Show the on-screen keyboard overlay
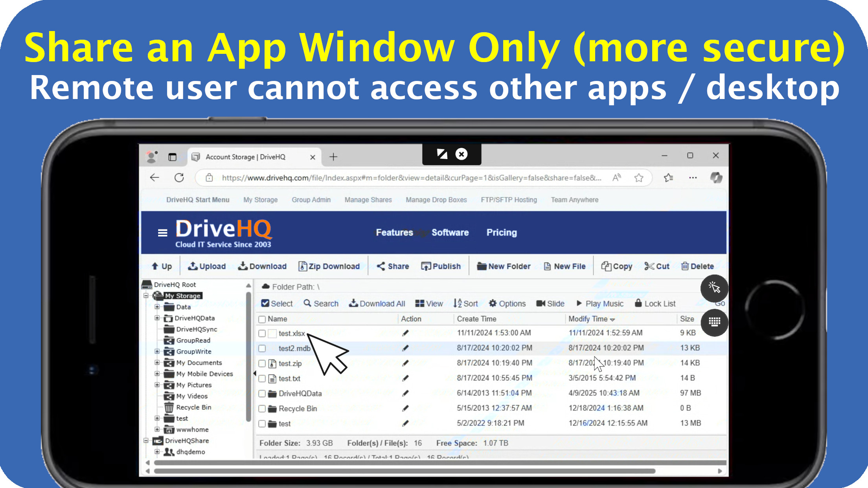This screenshot has height=488, width=868. click(x=714, y=323)
